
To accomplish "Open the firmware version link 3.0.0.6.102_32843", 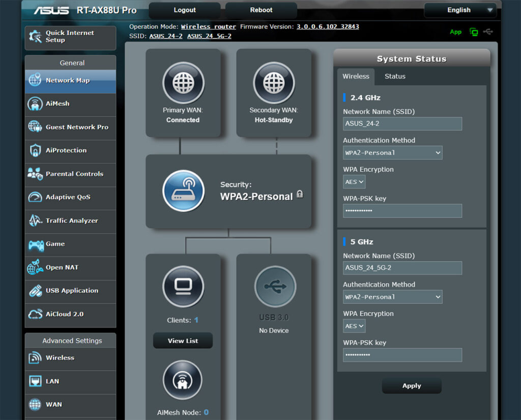I will (x=328, y=26).
